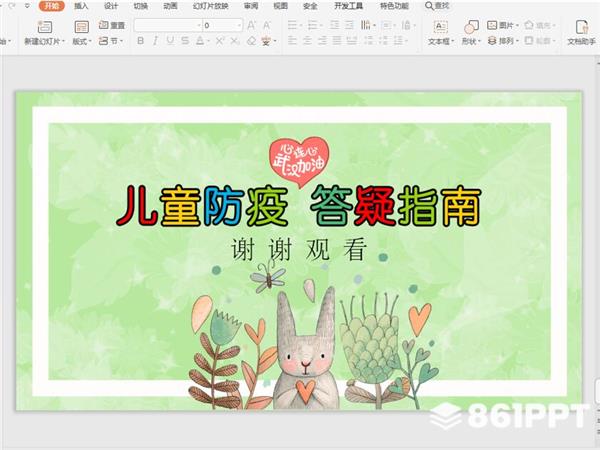Select the colorful title 儿童防疫 答疑指南

coord(298,205)
